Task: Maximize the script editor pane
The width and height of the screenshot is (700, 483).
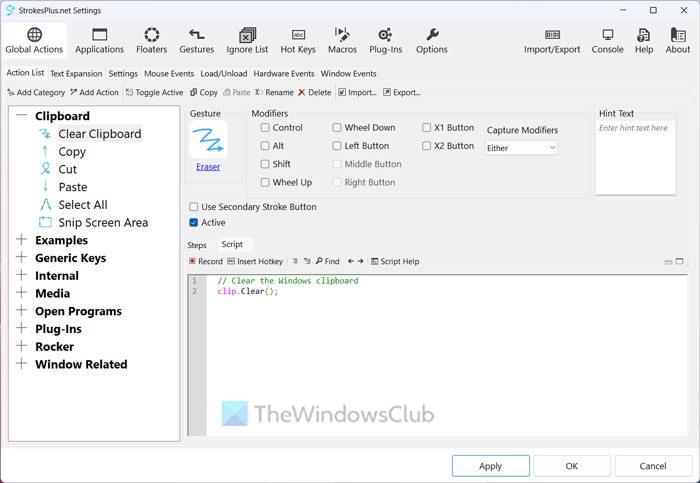Action: (679, 262)
